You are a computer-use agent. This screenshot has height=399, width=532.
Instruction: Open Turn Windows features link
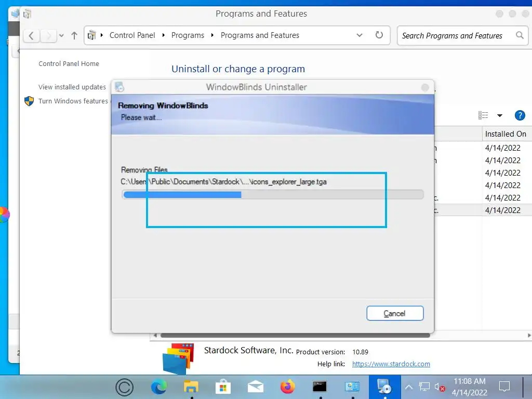pos(73,101)
